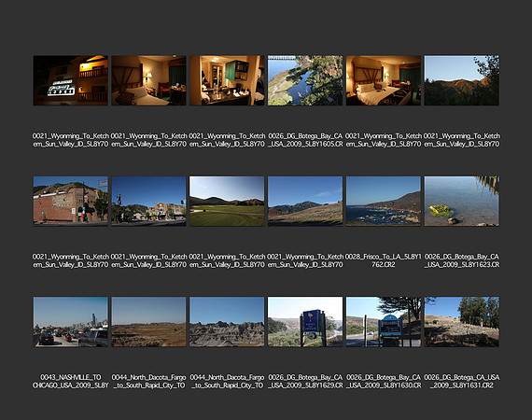Click the Wyonming_To_Ketchem filename beneath the brick building photo
This screenshot has height=420, width=532.
(71, 260)
